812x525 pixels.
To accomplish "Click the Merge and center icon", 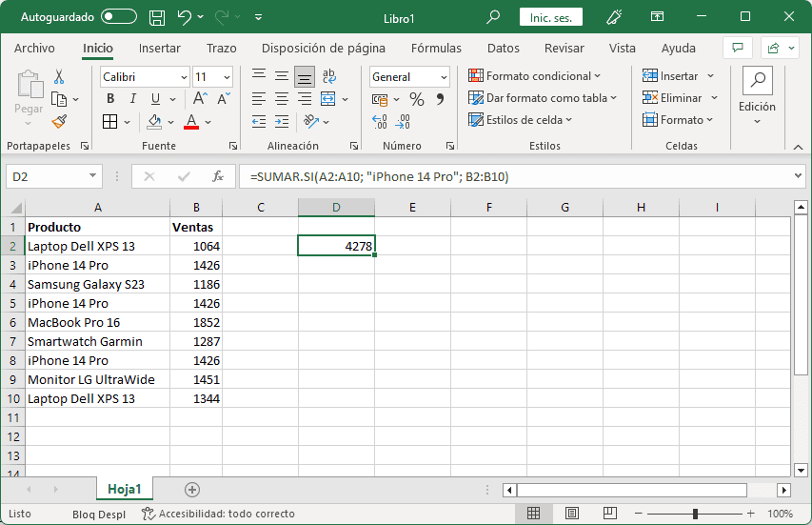I will click(x=327, y=98).
